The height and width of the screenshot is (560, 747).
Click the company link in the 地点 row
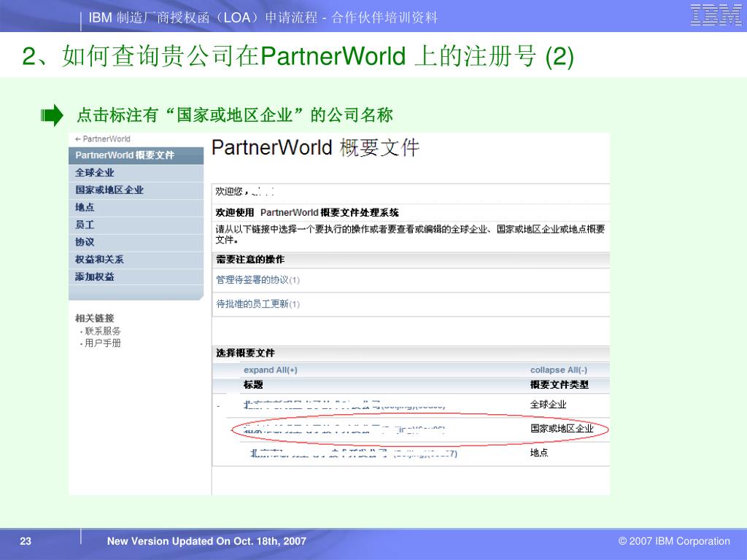click(x=353, y=454)
